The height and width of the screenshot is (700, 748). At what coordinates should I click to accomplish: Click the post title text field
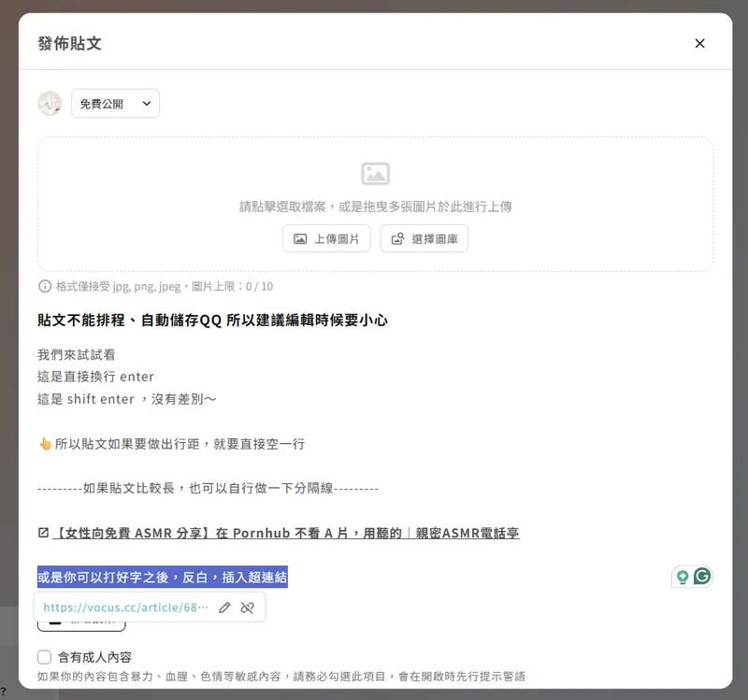point(212,320)
